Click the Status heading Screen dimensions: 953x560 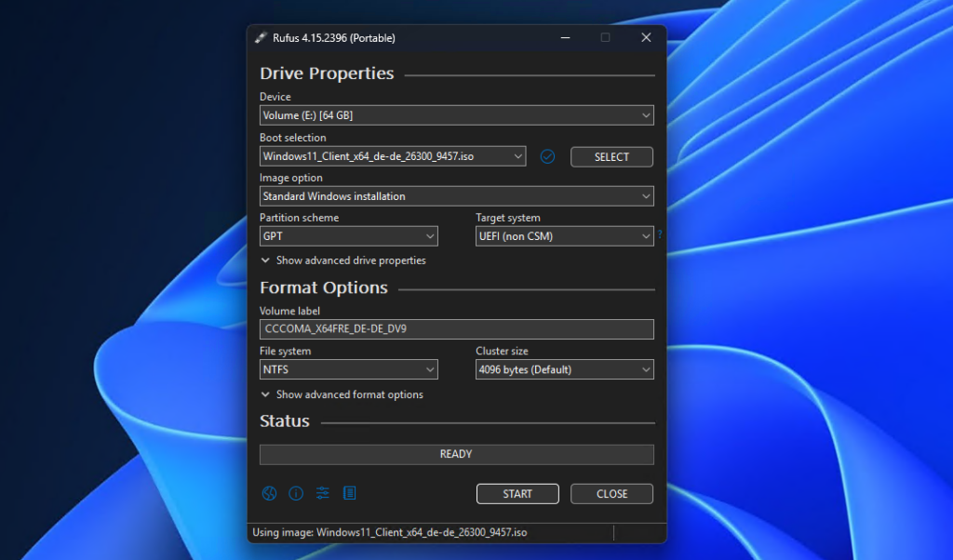(x=285, y=420)
